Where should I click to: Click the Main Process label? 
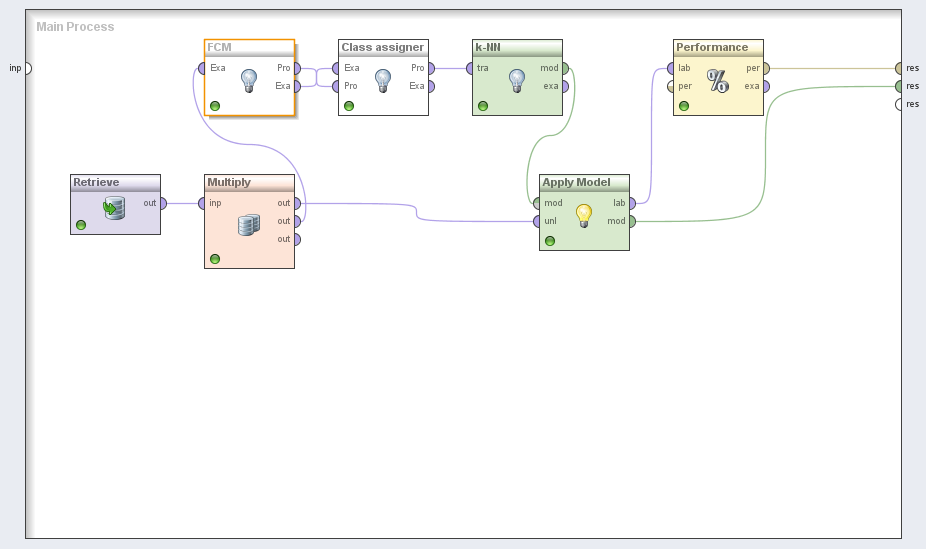pos(75,27)
